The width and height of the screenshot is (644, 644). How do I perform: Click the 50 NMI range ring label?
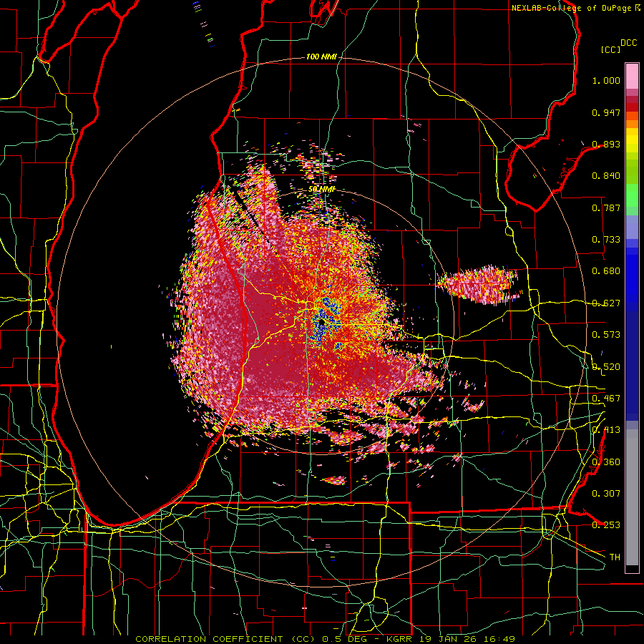[x=322, y=190]
